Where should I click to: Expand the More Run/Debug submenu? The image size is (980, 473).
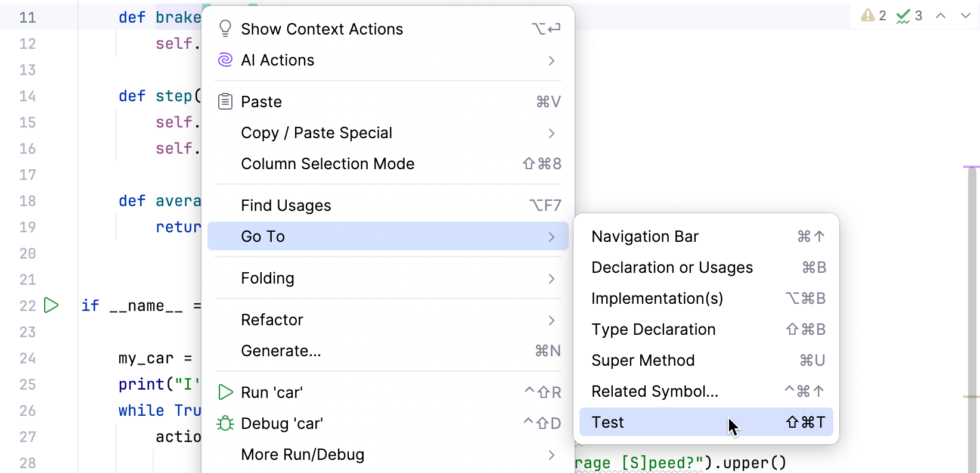387,455
